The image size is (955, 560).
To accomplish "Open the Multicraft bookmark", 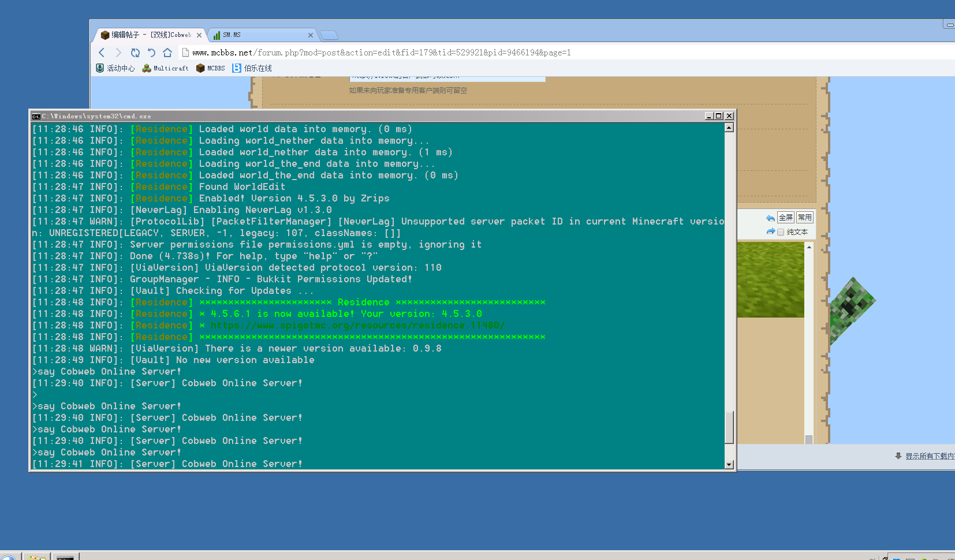I will point(166,68).
